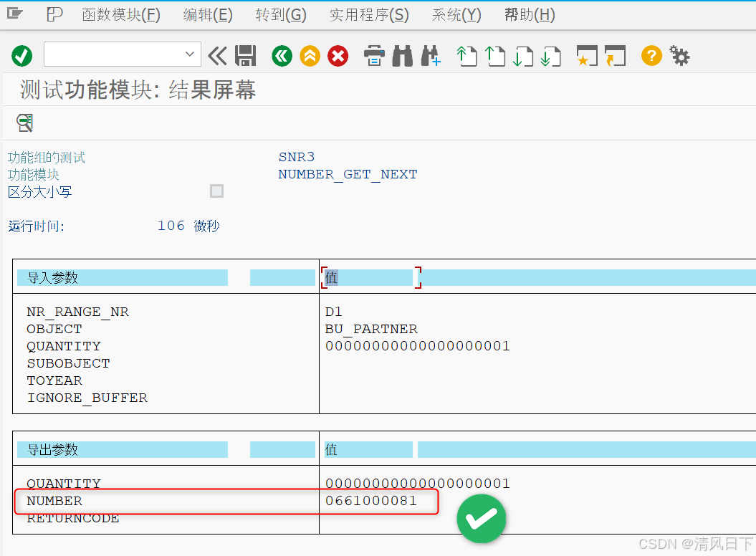Click the TOYEAR import parameter
This screenshot has width=756, height=556.
click(54, 380)
